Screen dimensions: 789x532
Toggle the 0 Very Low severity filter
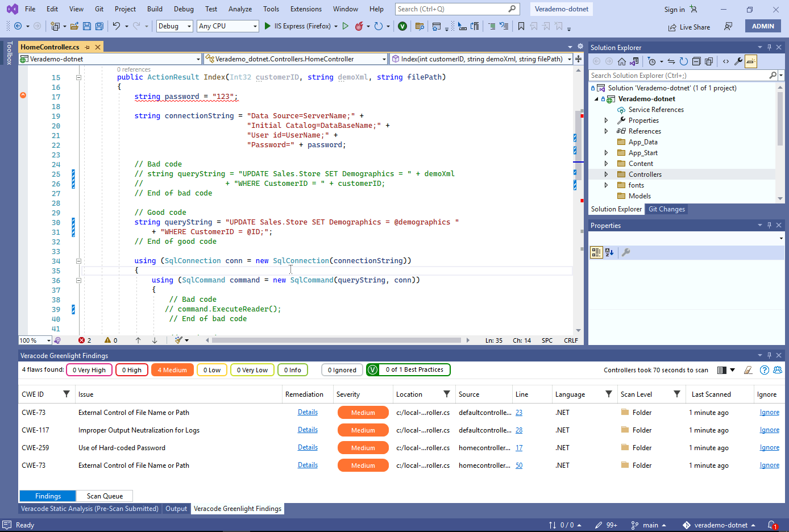(252, 370)
